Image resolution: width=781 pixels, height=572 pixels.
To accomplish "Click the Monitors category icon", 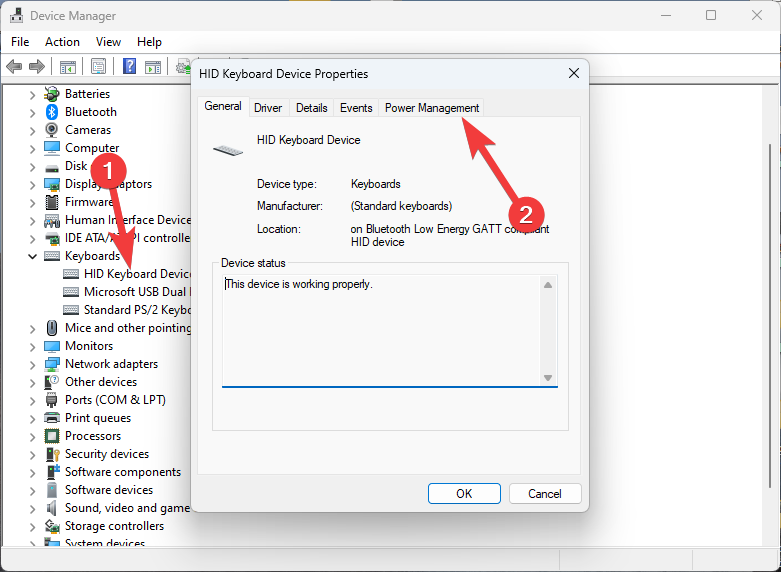I will (52, 346).
